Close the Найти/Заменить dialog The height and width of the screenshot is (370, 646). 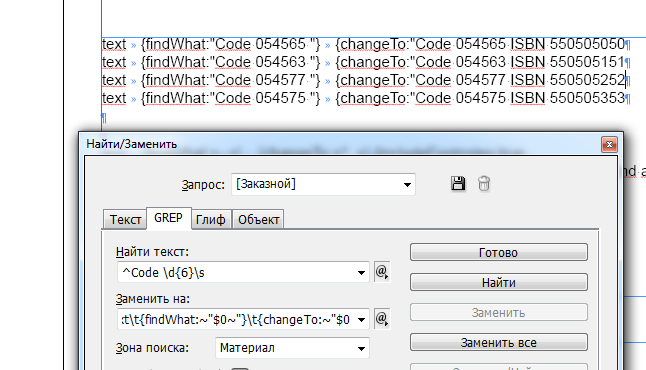[609, 144]
